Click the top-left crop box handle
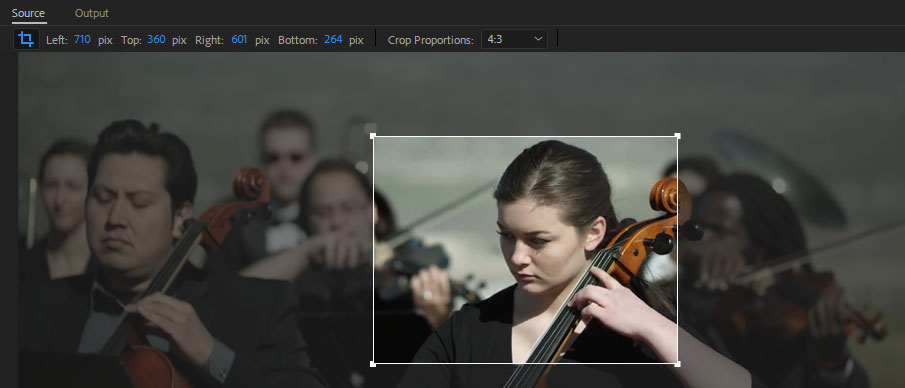 (x=373, y=136)
